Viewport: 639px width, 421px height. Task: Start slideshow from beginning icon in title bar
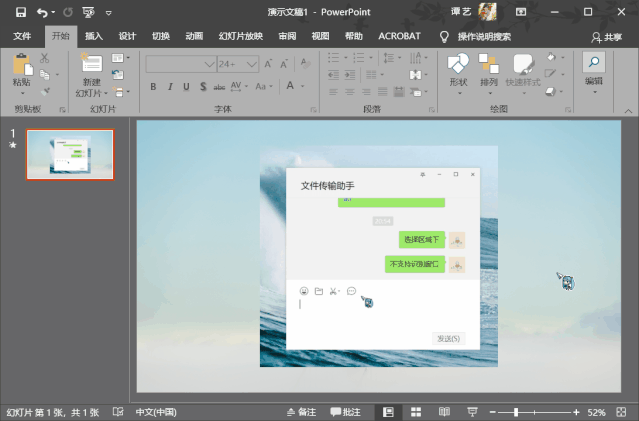click(x=88, y=13)
